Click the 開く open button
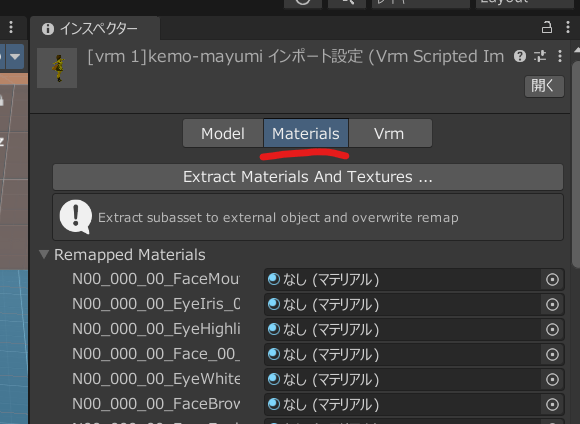Viewport: 580px width, 424px height. click(544, 86)
